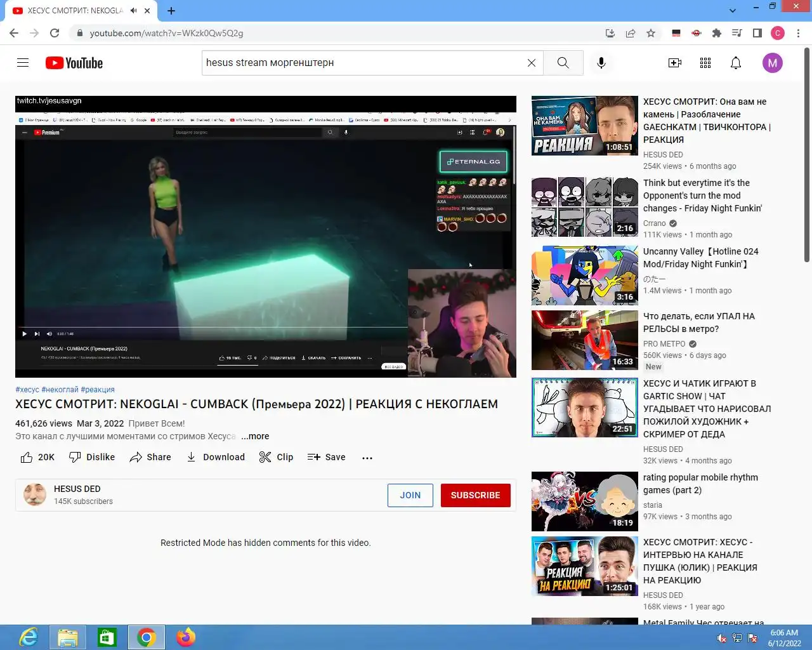Open system tray volume icon
Image resolution: width=812 pixels, height=650 pixels.
(x=722, y=638)
